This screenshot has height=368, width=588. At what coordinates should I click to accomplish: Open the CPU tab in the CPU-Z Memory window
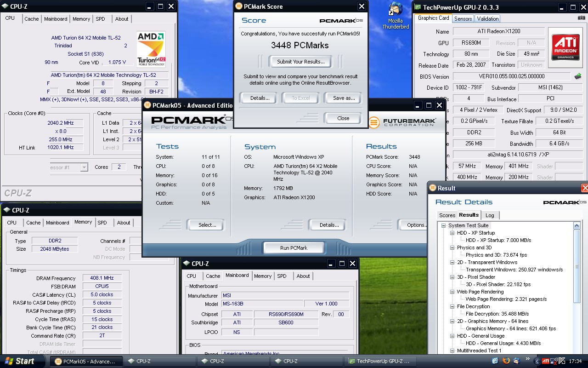pos(12,223)
